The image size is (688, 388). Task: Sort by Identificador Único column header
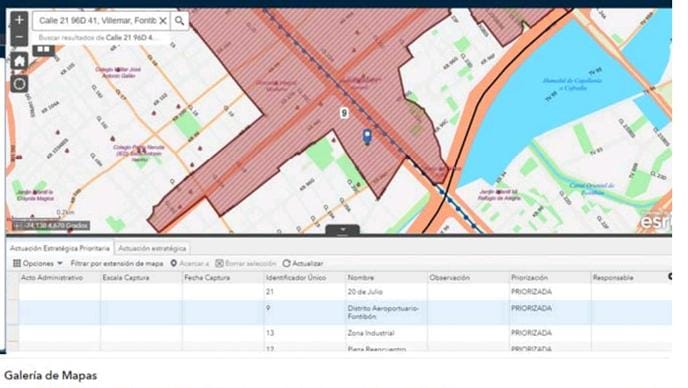click(305, 277)
